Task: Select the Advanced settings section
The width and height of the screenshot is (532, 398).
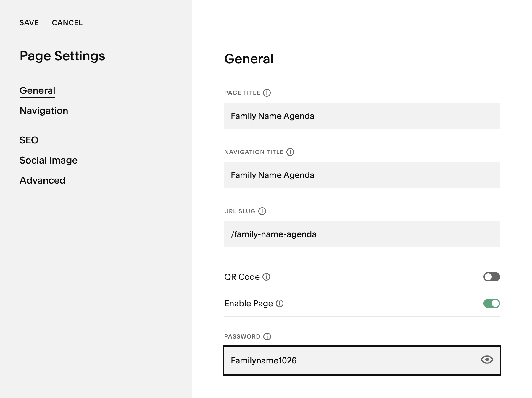Action: [x=42, y=180]
